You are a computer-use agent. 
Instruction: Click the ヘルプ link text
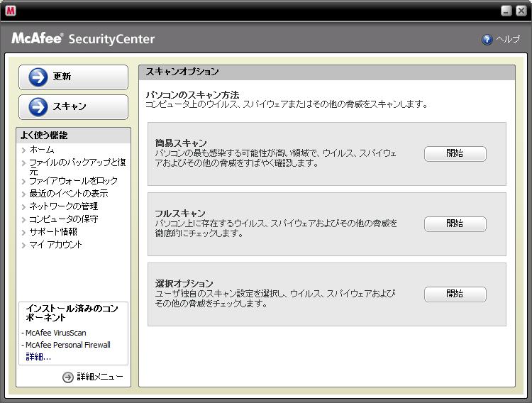tap(508, 40)
